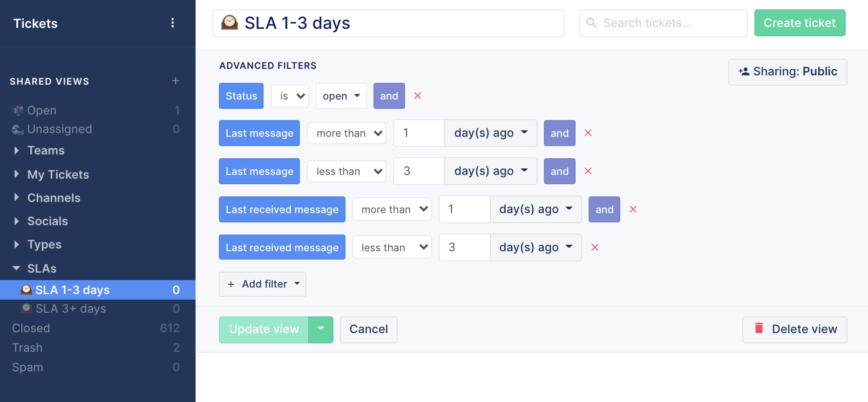Delete the last Last received message filter
Screen dimensions: 868x402
595,248
